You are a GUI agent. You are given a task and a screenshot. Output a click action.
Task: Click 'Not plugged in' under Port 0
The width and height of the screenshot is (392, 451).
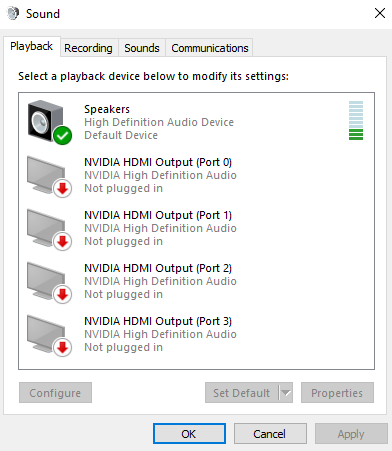pos(123,188)
